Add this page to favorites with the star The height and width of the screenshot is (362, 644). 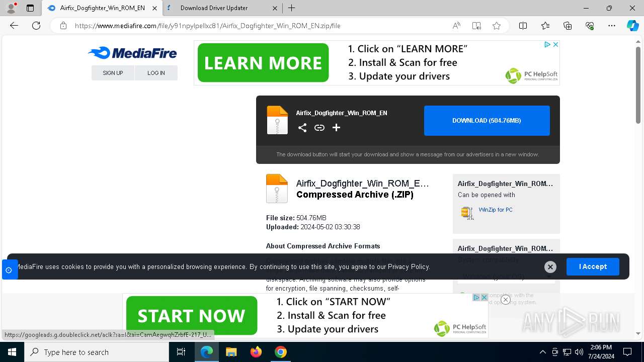[497, 26]
